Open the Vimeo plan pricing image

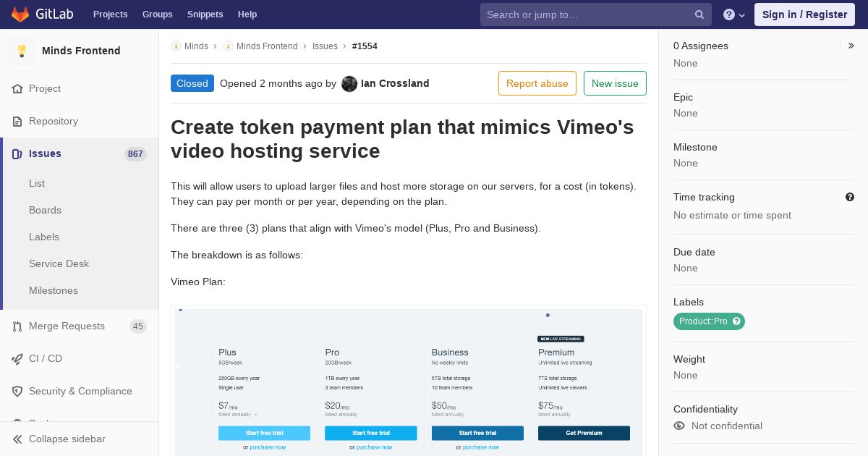pos(409,381)
